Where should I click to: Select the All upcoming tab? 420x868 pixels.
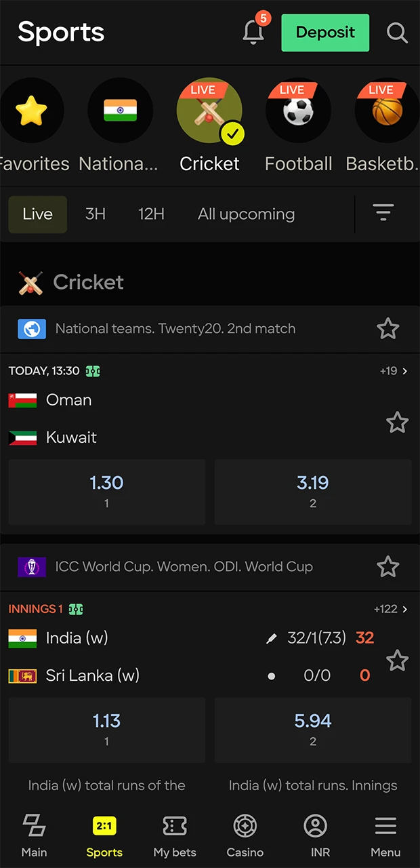click(246, 214)
